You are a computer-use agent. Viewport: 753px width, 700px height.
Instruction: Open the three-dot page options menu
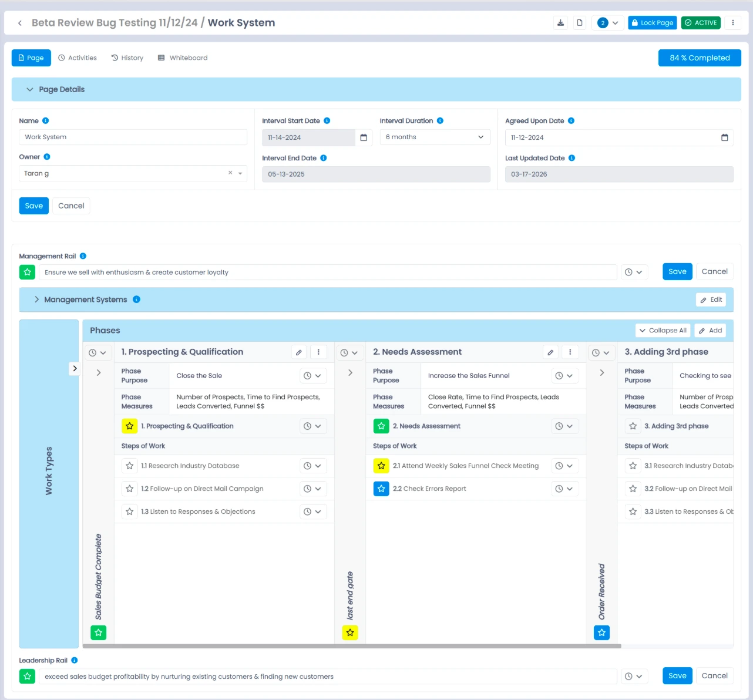[x=732, y=23]
